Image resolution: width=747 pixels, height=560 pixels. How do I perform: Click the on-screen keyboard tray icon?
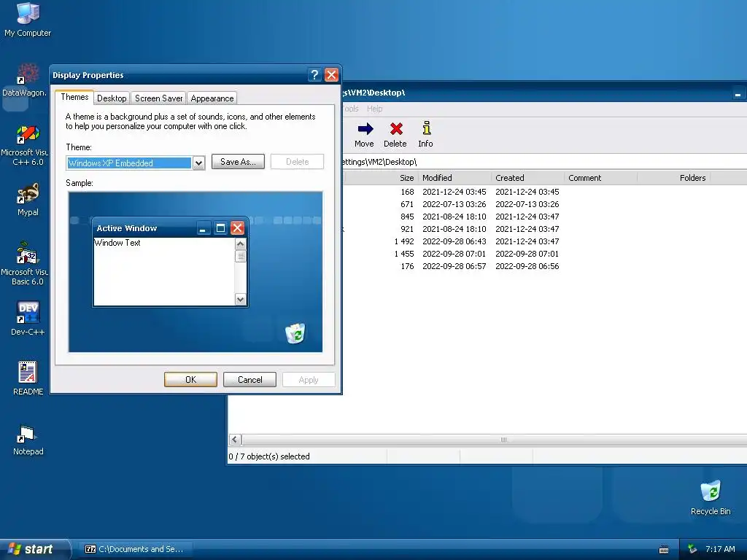[664, 550]
